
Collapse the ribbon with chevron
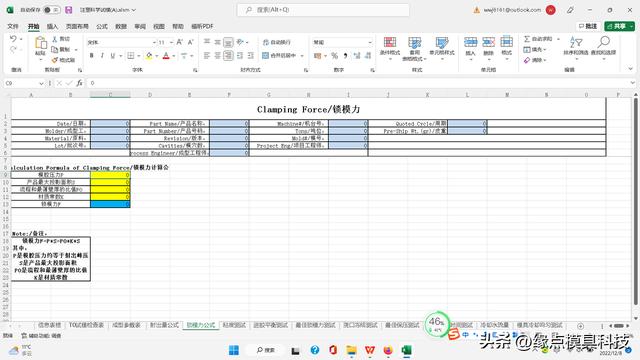630,69
